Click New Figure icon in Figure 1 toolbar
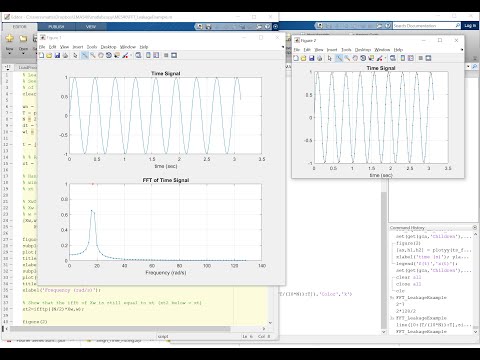The width and height of the screenshot is (480, 360). [x=41, y=55]
